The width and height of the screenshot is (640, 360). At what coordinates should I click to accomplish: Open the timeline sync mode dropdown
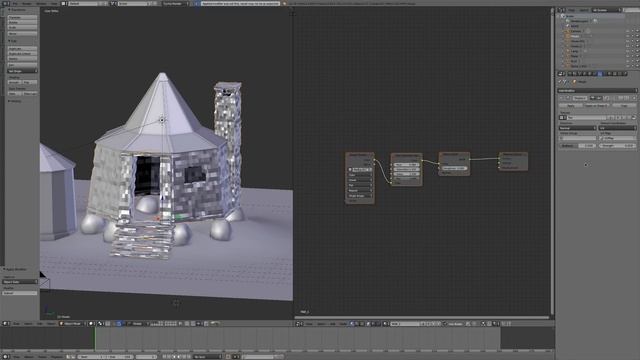[x=208, y=357]
